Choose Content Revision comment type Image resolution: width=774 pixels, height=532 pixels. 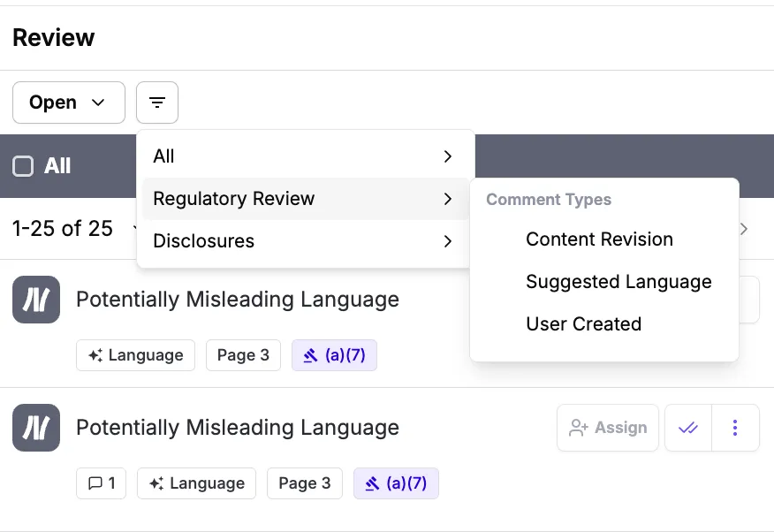[x=604, y=239]
